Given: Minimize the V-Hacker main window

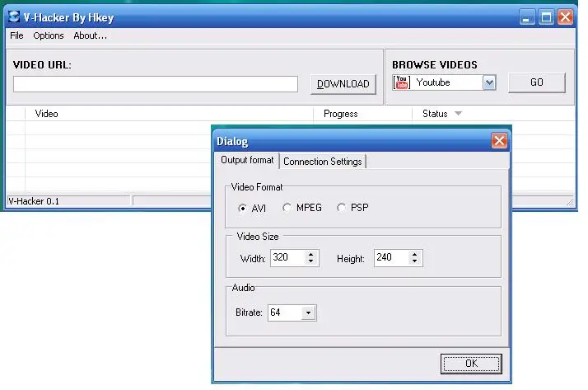Looking at the screenshot, I should tap(527, 17).
